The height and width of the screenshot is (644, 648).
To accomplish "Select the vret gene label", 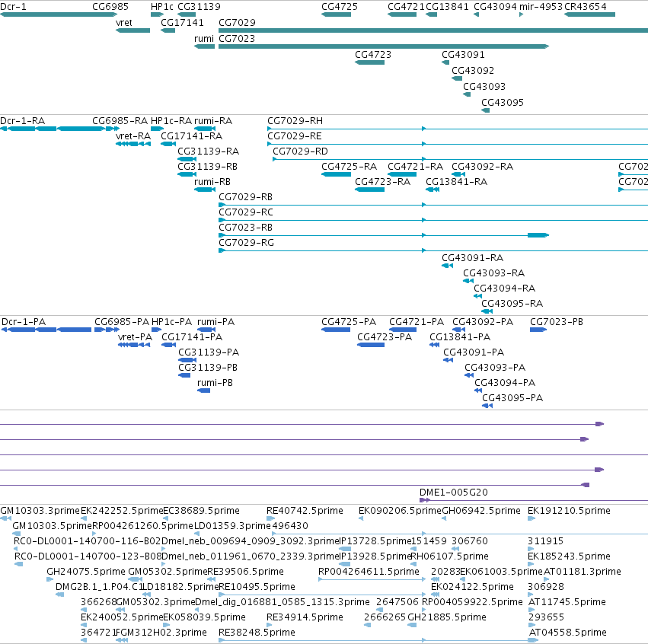I will [x=124, y=23].
